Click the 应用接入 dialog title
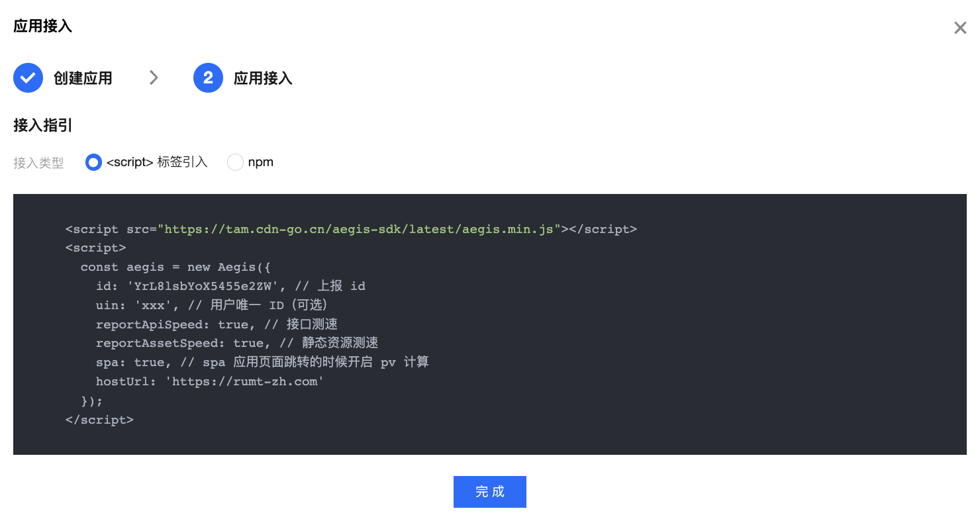This screenshot has width=980, height=523. [x=43, y=26]
